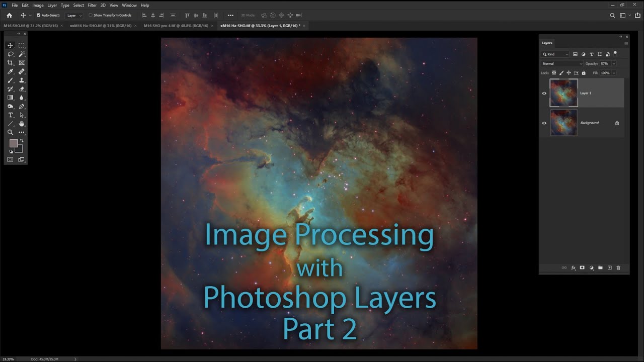Click the foreground color swatch
This screenshot has height=362, width=644.
click(14, 143)
